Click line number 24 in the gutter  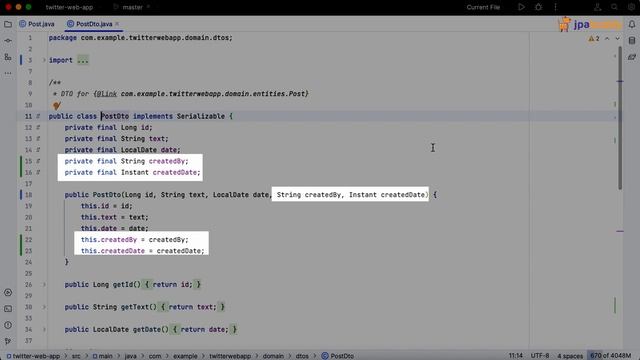coord(28,262)
